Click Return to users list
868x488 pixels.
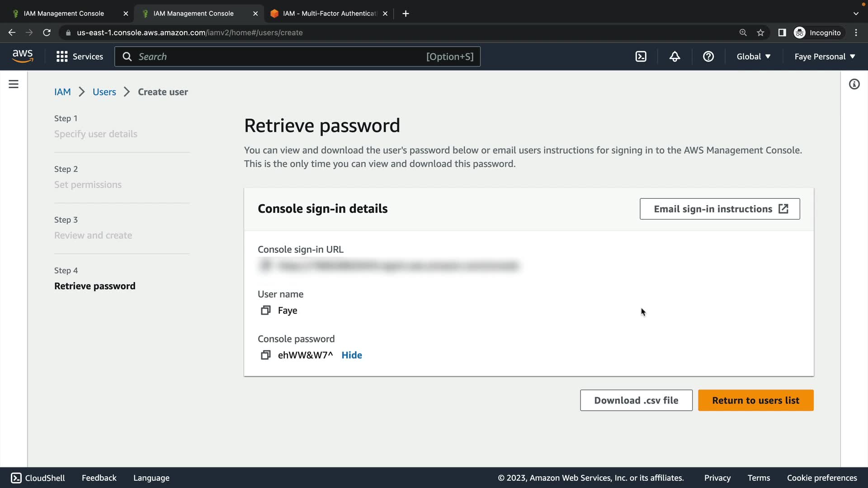coord(755,400)
